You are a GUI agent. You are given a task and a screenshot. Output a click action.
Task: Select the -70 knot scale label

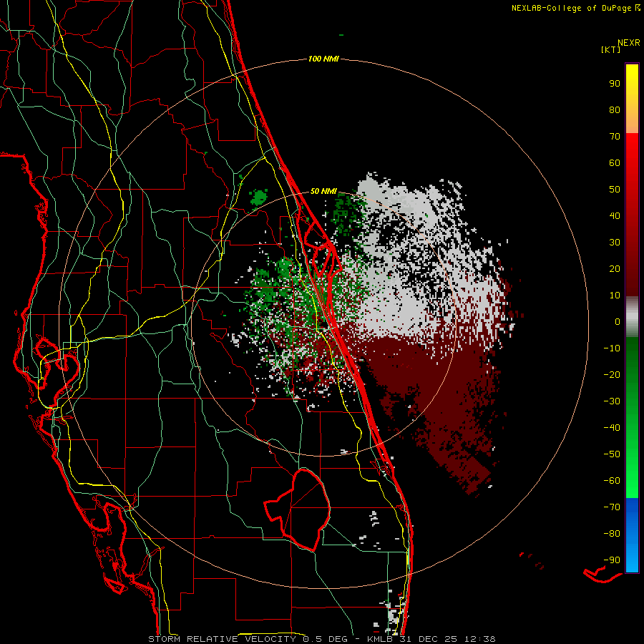click(612, 507)
